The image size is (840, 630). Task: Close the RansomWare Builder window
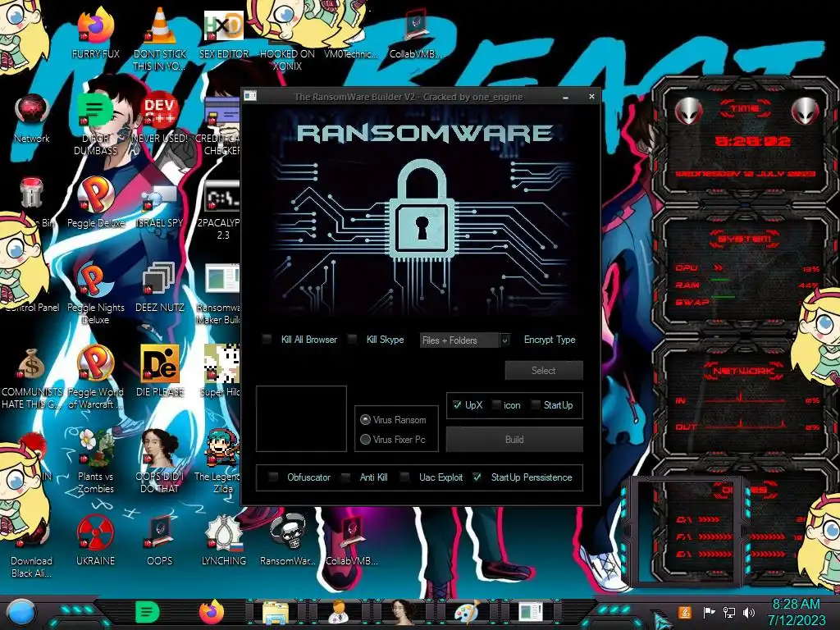point(591,97)
